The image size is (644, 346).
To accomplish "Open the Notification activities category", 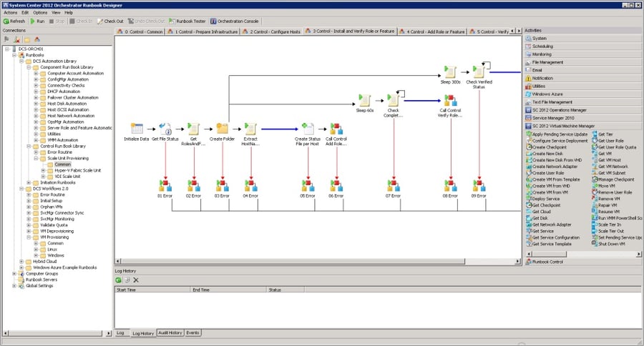I will [x=582, y=79].
